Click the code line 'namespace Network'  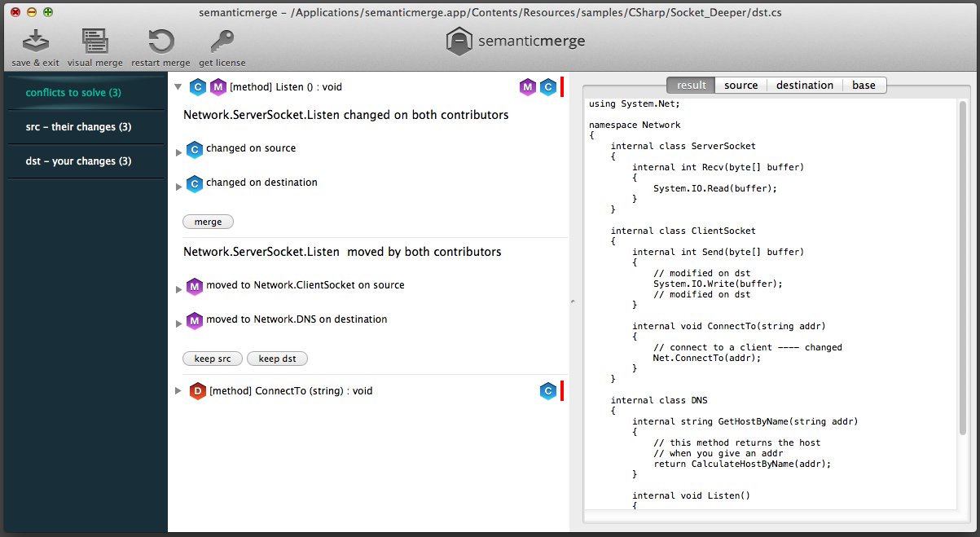635,125
